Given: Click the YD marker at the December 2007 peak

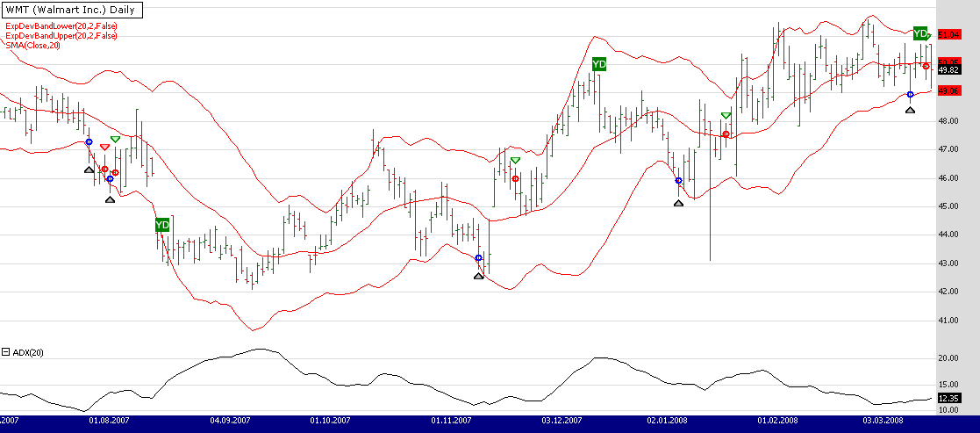Looking at the screenshot, I should click(598, 64).
